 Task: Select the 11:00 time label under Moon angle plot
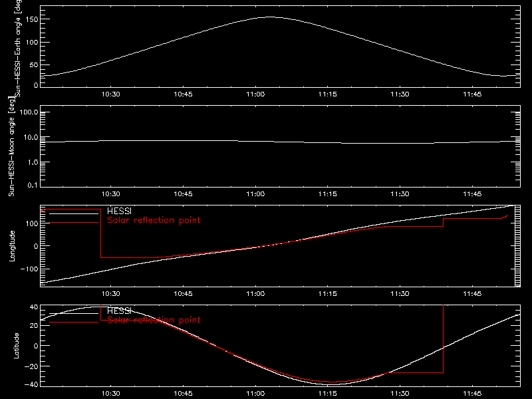click(255, 194)
